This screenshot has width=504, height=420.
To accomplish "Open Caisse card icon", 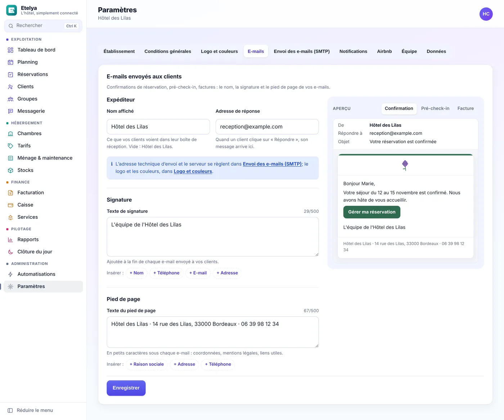I will pos(10,205).
